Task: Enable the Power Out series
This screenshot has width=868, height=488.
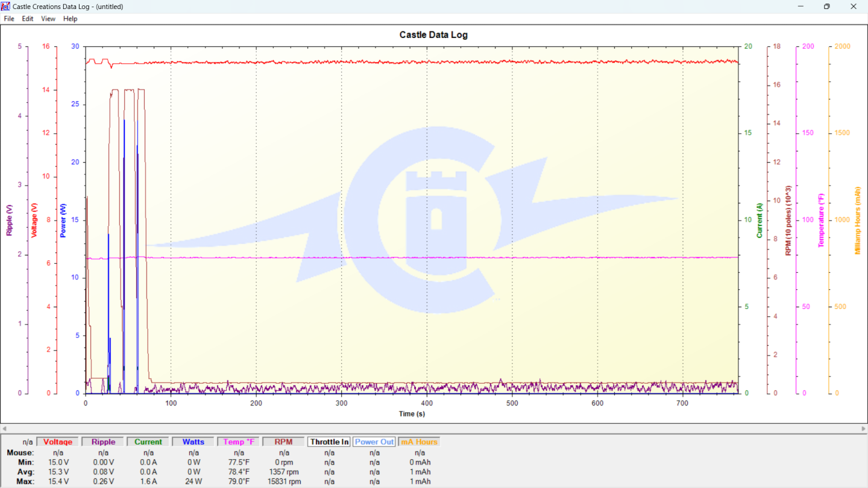Action: (374, 442)
